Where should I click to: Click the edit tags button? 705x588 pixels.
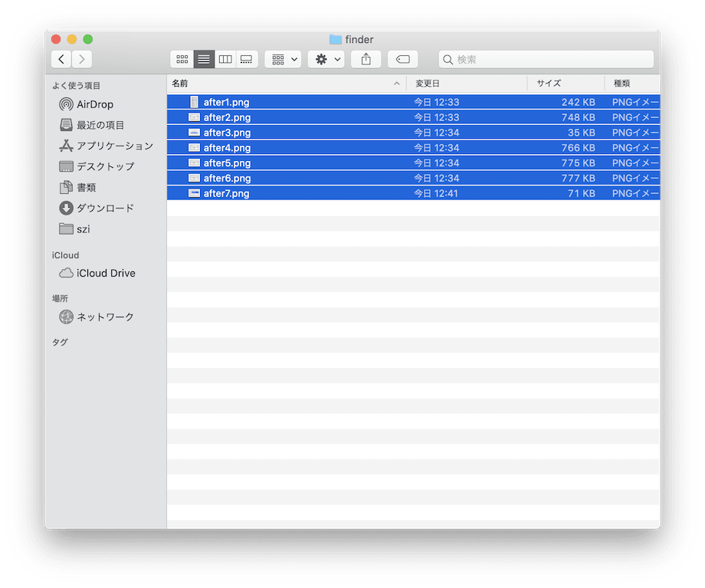[x=403, y=59]
